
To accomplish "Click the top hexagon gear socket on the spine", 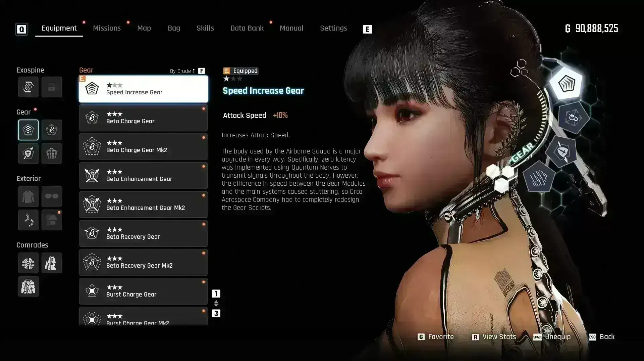I will 567,84.
